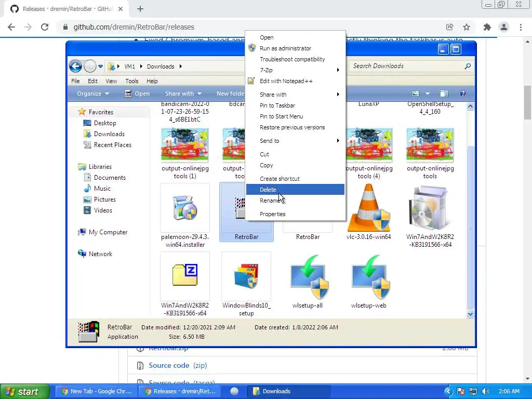Toggle the preview pane icon in Explorer
Viewport: 532px width, 399px height.
click(x=444, y=94)
